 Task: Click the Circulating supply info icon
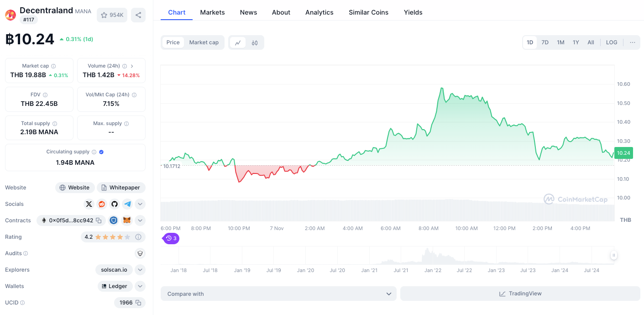(94, 152)
